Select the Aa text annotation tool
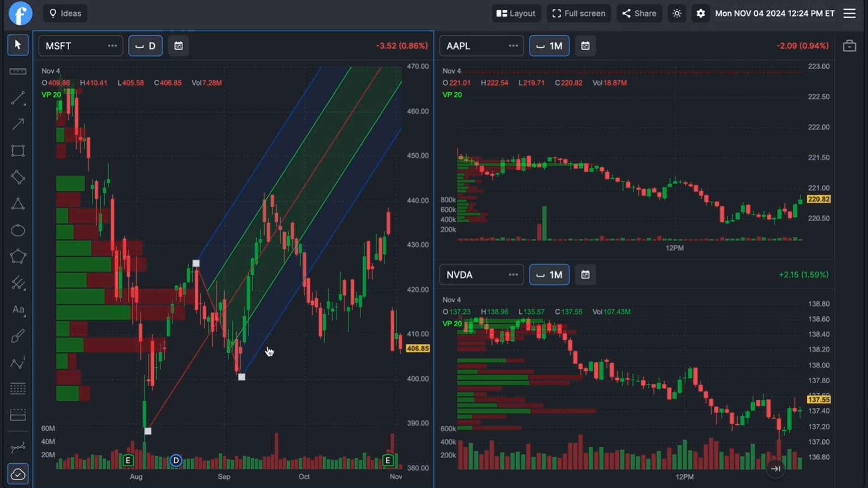 (x=18, y=310)
